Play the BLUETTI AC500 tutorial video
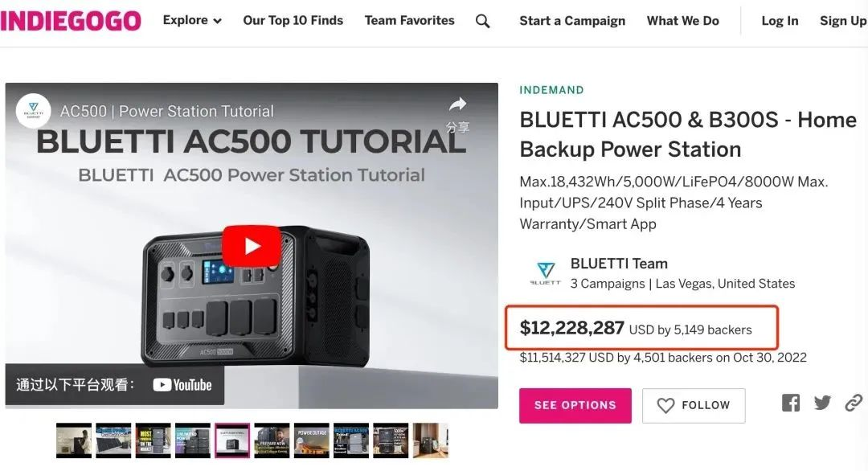 coord(252,246)
